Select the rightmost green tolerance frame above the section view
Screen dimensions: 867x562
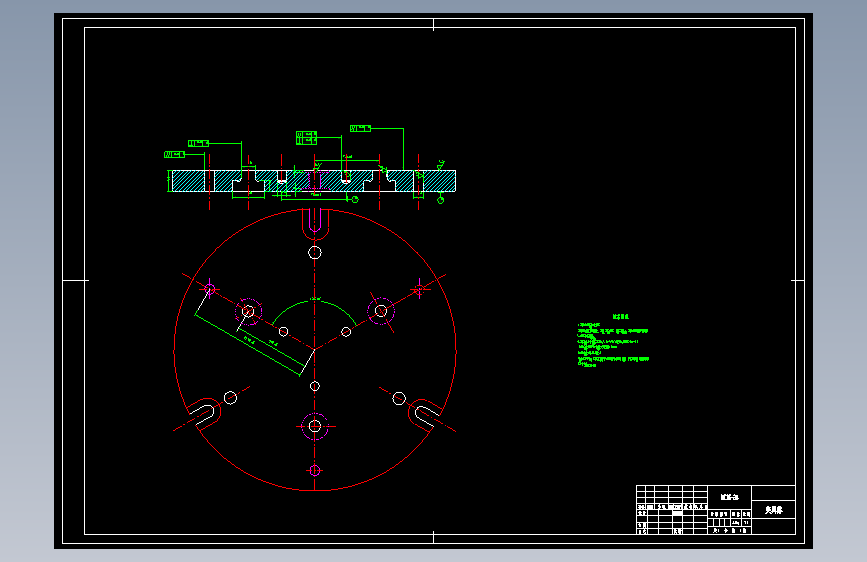pyautogui.click(x=361, y=128)
